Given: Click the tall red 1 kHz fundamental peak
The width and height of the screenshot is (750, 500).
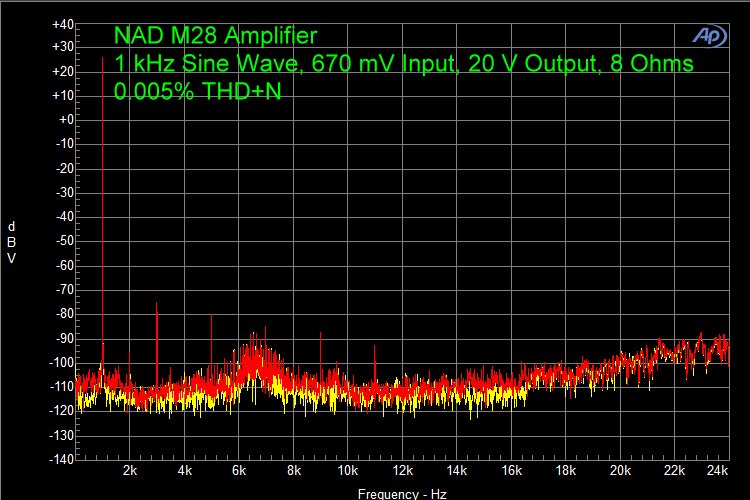Looking at the screenshot, I should (103, 200).
